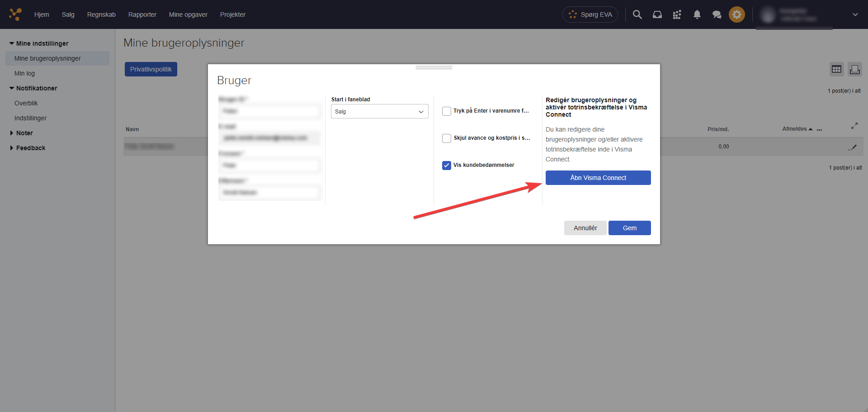
Task: Click the Navn column header
Action: (132, 129)
